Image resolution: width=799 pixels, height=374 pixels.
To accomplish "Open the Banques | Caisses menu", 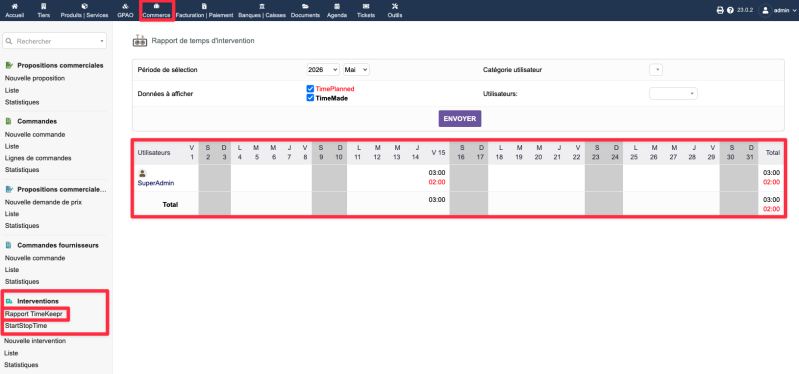I will (262, 10).
